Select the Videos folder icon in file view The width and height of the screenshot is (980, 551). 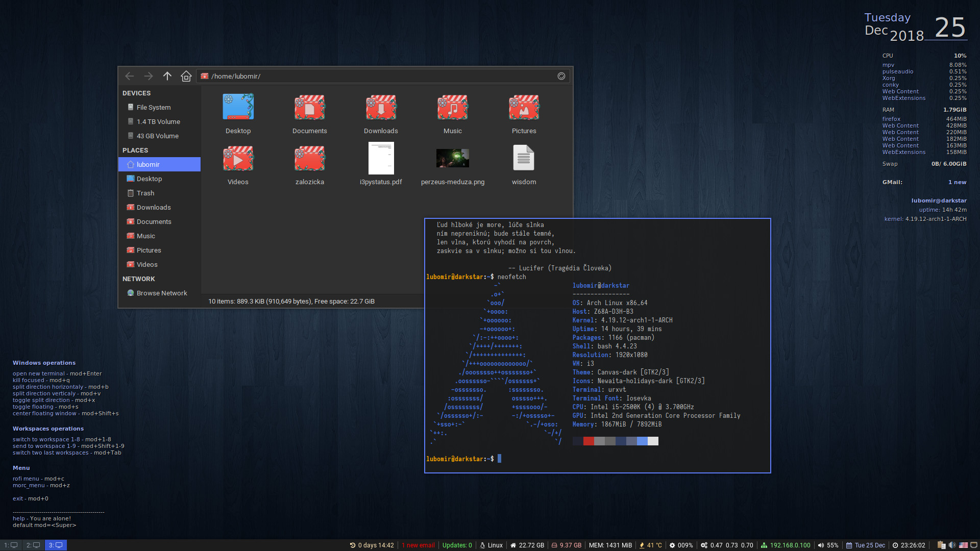coord(238,158)
